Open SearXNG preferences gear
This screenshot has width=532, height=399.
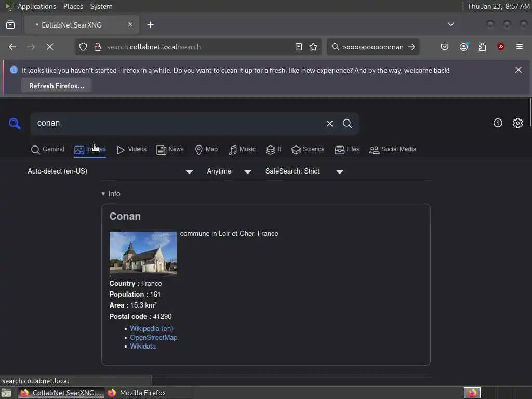(517, 123)
